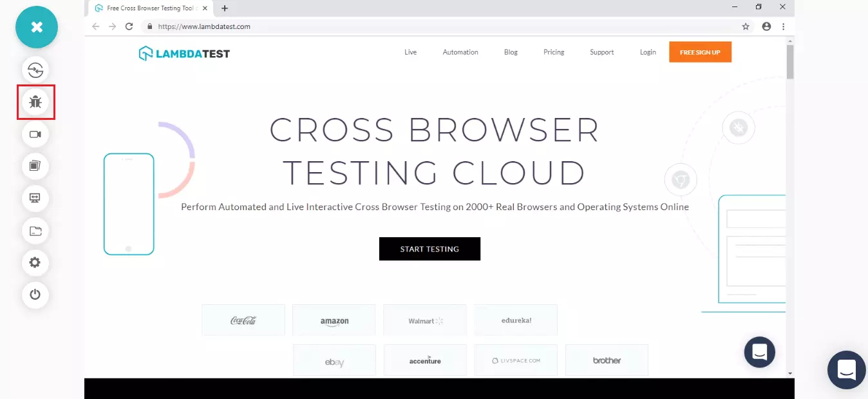The height and width of the screenshot is (399, 868).
Task: Click the START TESTING button
Action: (x=429, y=249)
